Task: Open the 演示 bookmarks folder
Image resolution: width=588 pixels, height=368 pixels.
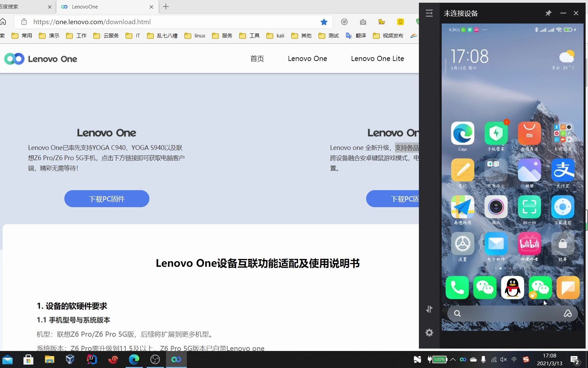Action: tap(49, 36)
